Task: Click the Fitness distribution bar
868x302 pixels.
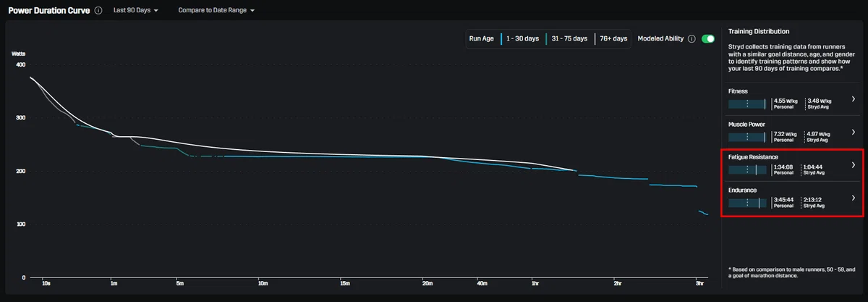Action: click(747, 104)
